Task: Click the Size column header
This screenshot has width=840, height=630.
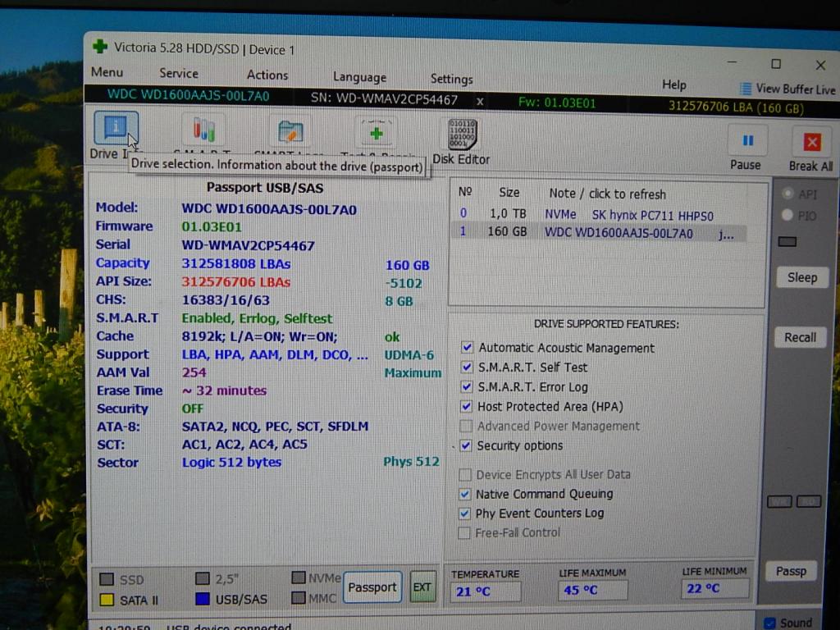Action: [x=509, y=192]
